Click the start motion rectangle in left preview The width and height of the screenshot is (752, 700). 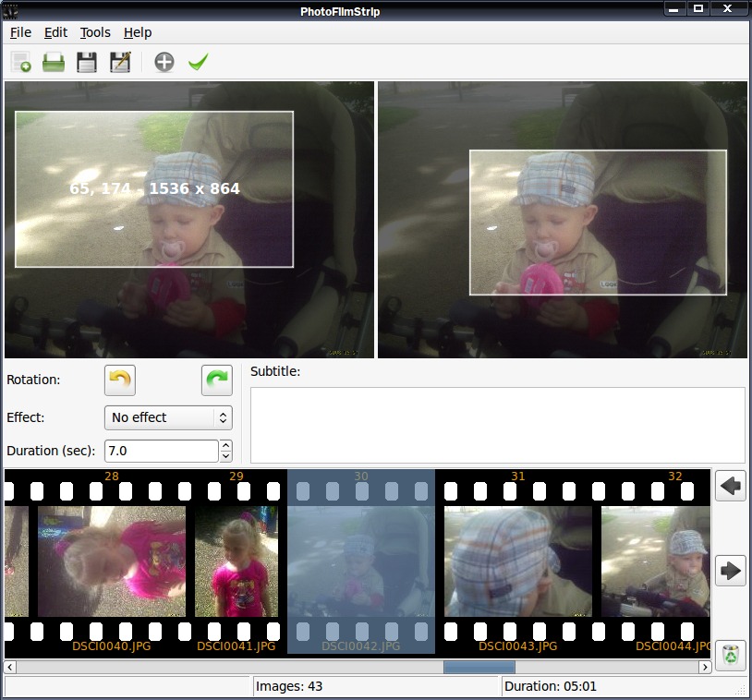pos(154,189)
